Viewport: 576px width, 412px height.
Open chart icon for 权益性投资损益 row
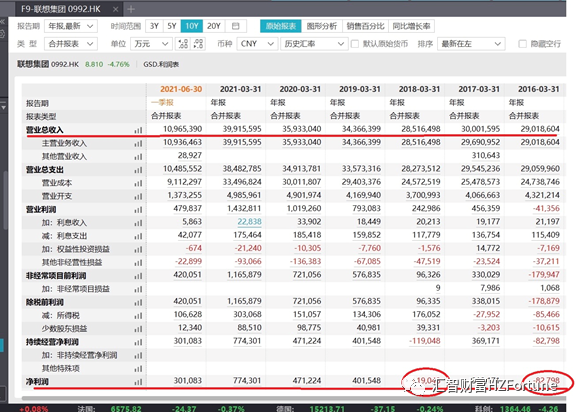pyautogui.click(x=138, y=249)
